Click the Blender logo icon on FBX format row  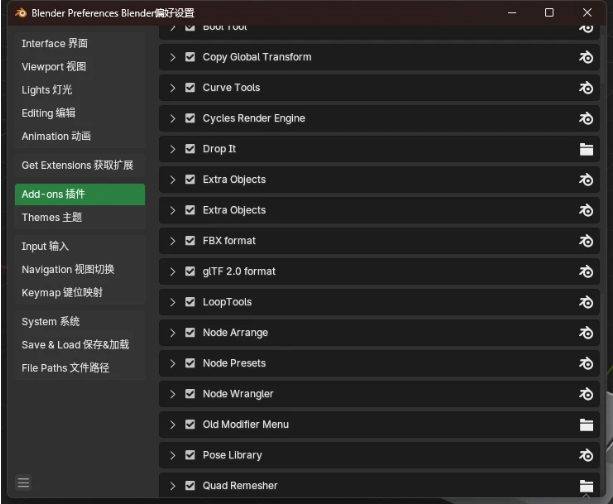click(x=586, y=241)
